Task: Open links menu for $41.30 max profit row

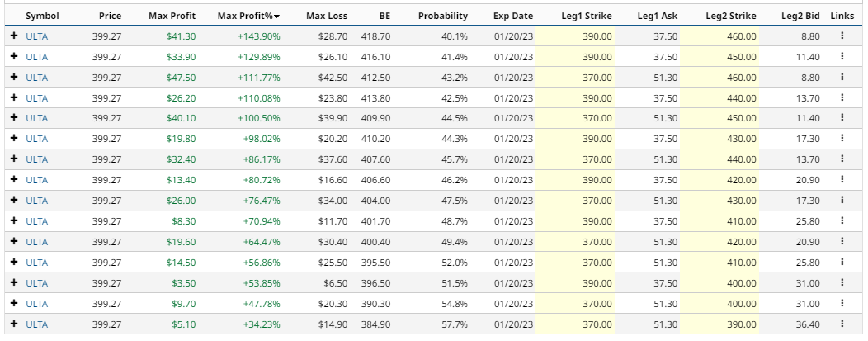Action: [x=842, y=36]
